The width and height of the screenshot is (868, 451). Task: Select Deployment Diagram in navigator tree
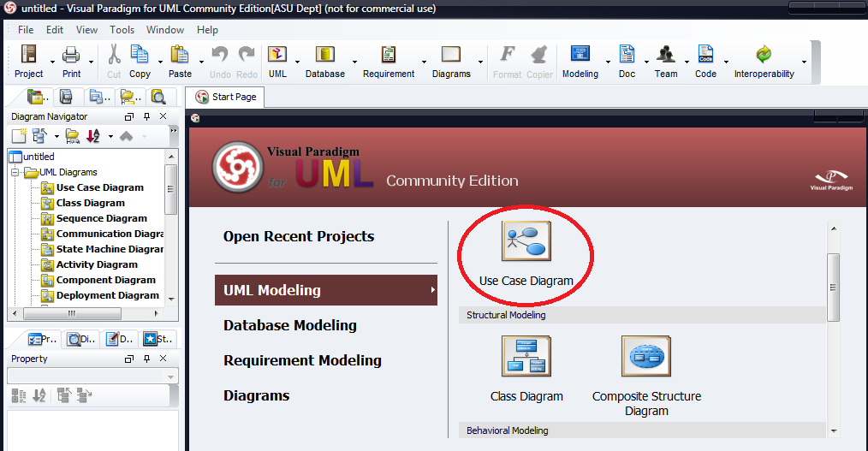[108, 295]
